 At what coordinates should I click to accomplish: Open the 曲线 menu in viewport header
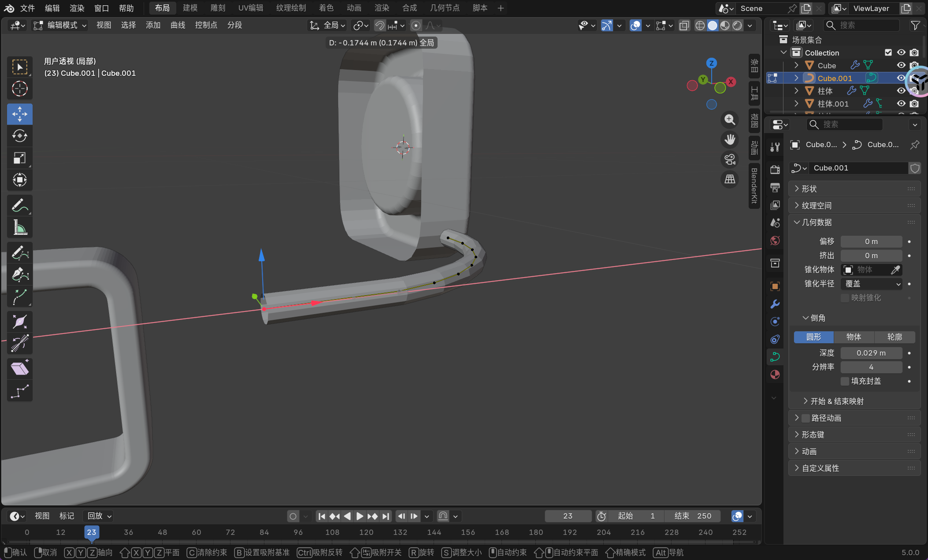[178, 25]
